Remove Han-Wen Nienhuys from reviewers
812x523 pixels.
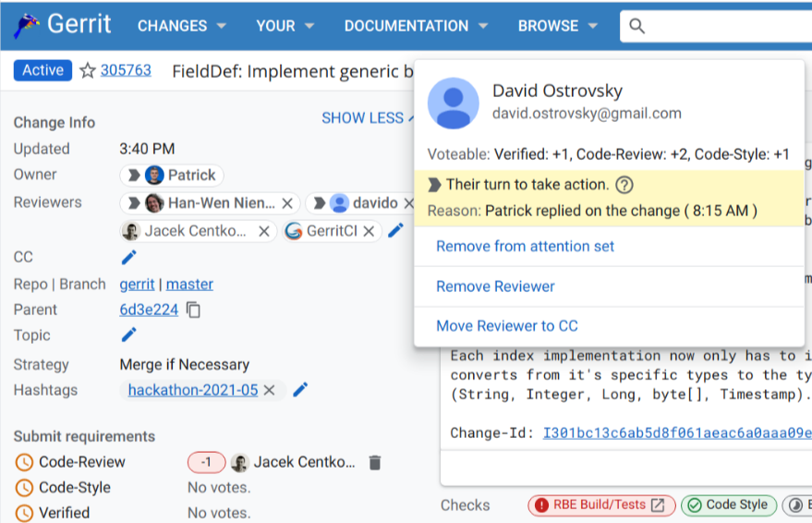pos(287,203)
